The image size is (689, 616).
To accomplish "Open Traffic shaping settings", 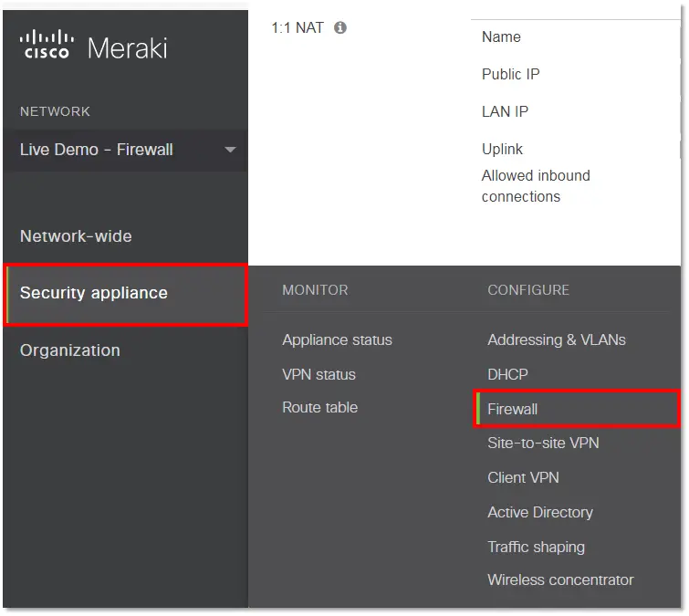I will tap(536, 547).
